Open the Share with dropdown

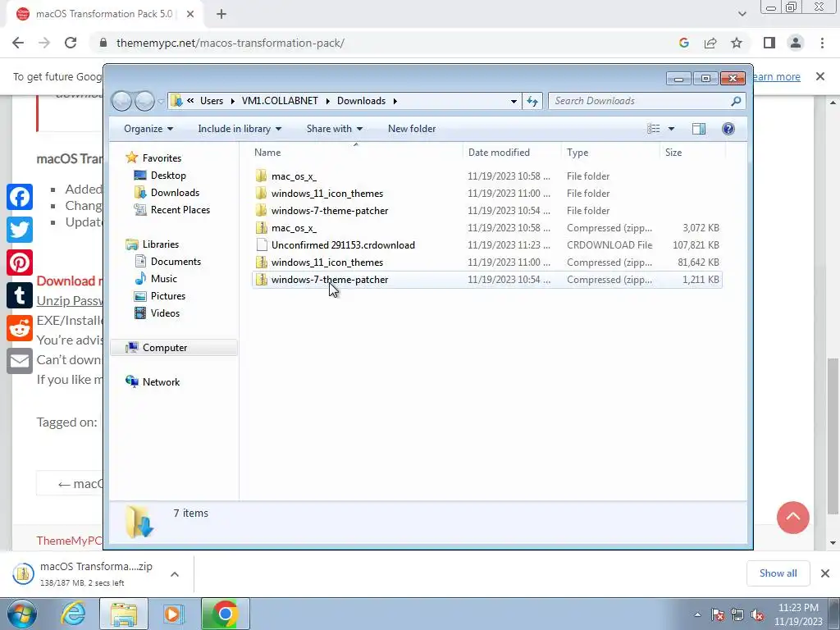click(335, 129)
